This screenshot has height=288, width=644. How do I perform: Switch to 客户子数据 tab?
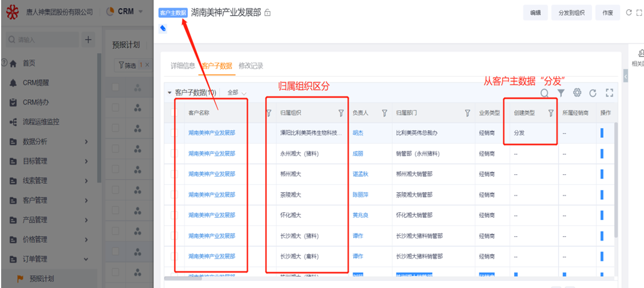217,66
